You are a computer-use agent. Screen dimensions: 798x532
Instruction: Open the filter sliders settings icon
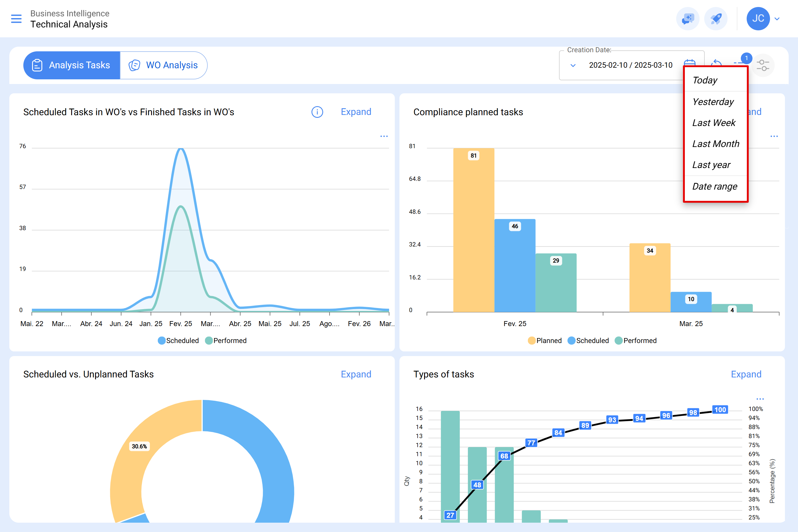tap(763, 65)
